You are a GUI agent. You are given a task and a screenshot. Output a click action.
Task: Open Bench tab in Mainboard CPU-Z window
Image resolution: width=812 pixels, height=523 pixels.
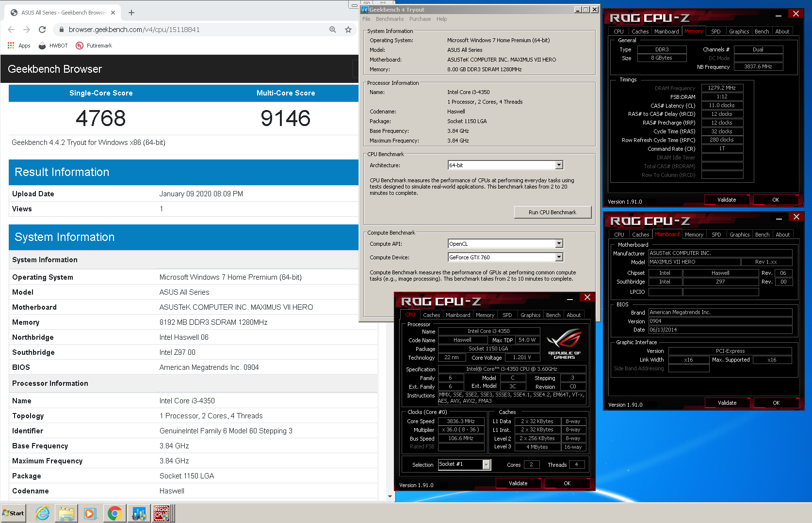point(762,235)
